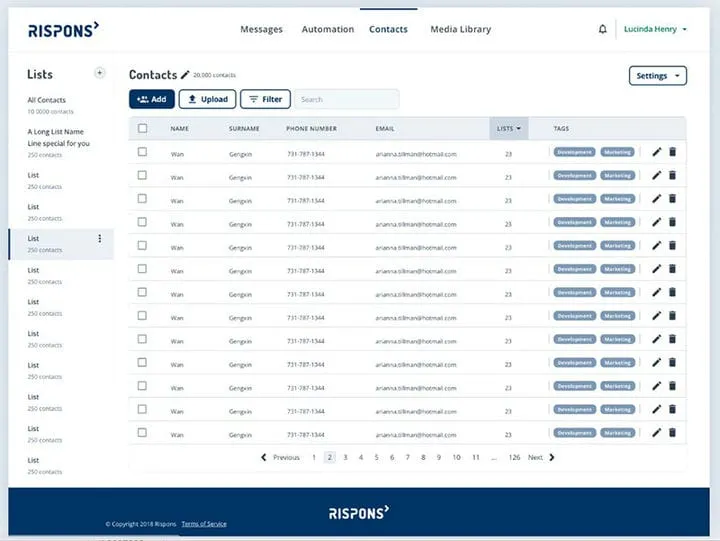Open the three-dot menu on the selected list
720x541 pixels.
pyautogui.click(x=100, y=238)
